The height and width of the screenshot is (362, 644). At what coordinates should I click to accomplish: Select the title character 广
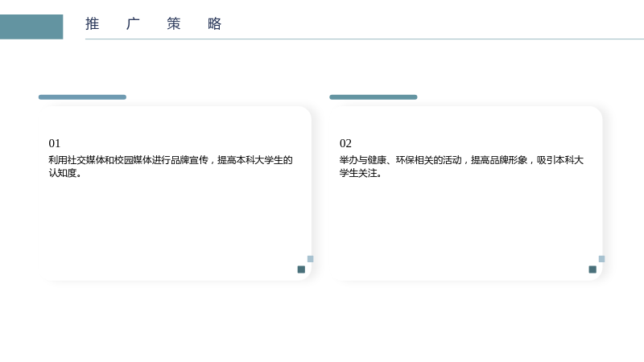click(133, 24)
